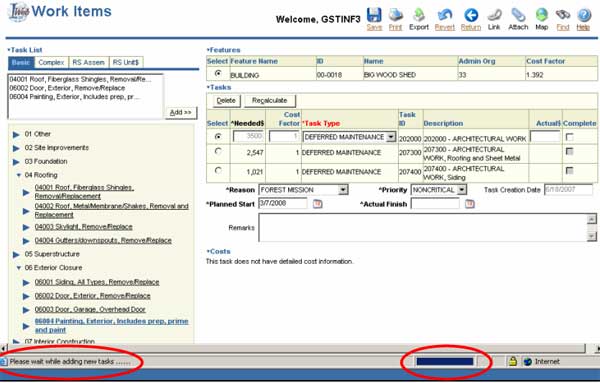This screenshot has height=383, width=600.
Task: Click the Actual$ input field
Action: [x=545, y=136]
